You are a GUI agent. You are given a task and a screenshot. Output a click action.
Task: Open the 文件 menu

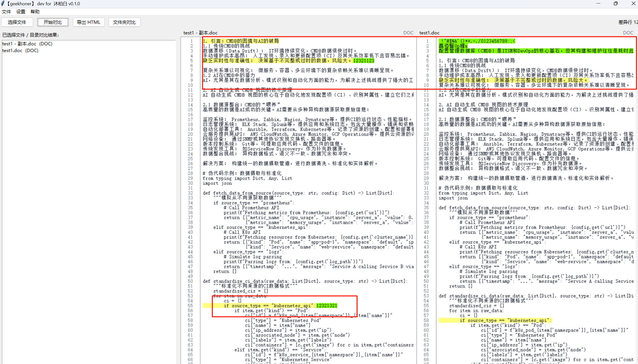coord(6,12)
